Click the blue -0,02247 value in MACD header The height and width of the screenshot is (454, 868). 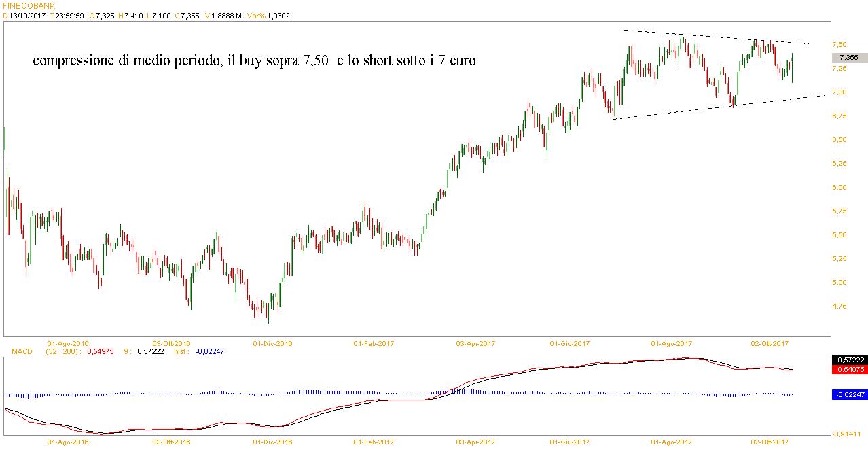click(209, 351)
